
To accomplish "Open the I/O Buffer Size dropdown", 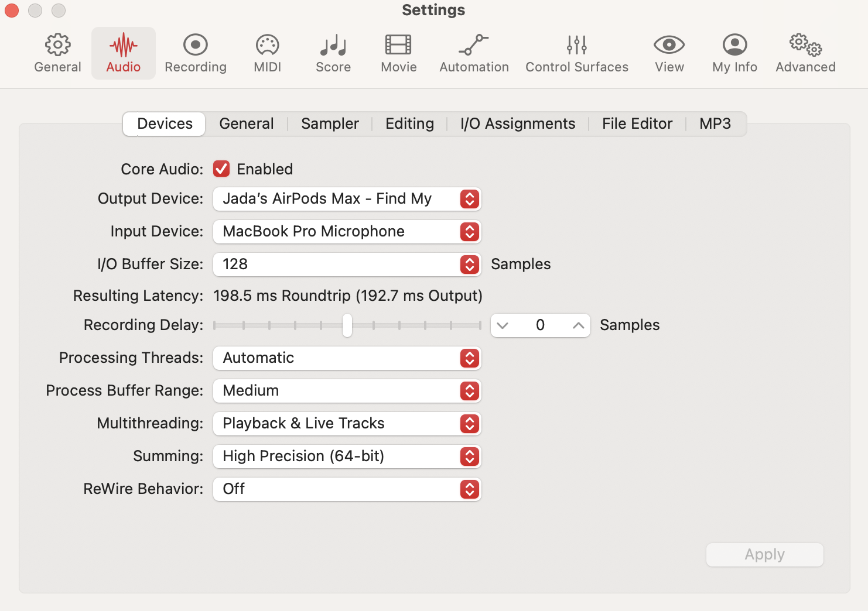I will tap(347, 265).
